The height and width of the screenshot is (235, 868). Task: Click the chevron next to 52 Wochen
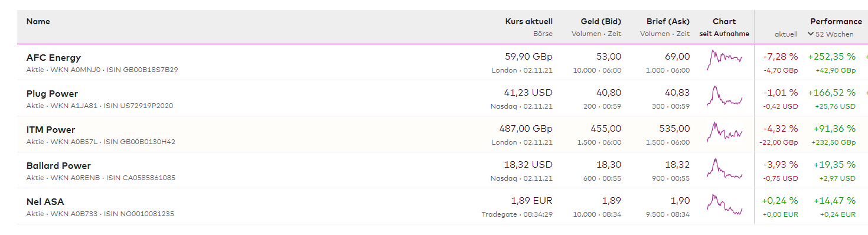[811, 34]
